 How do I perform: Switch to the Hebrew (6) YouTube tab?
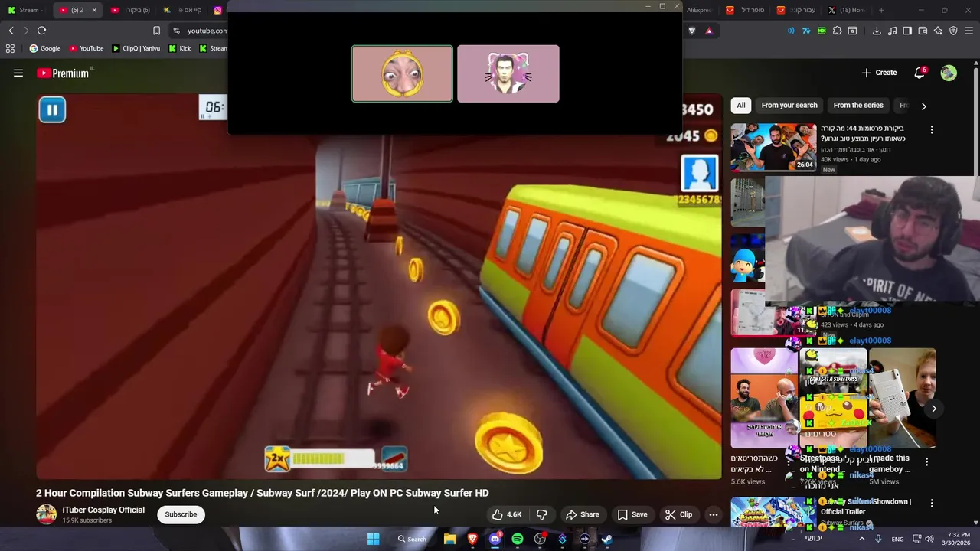coord(130,10)
